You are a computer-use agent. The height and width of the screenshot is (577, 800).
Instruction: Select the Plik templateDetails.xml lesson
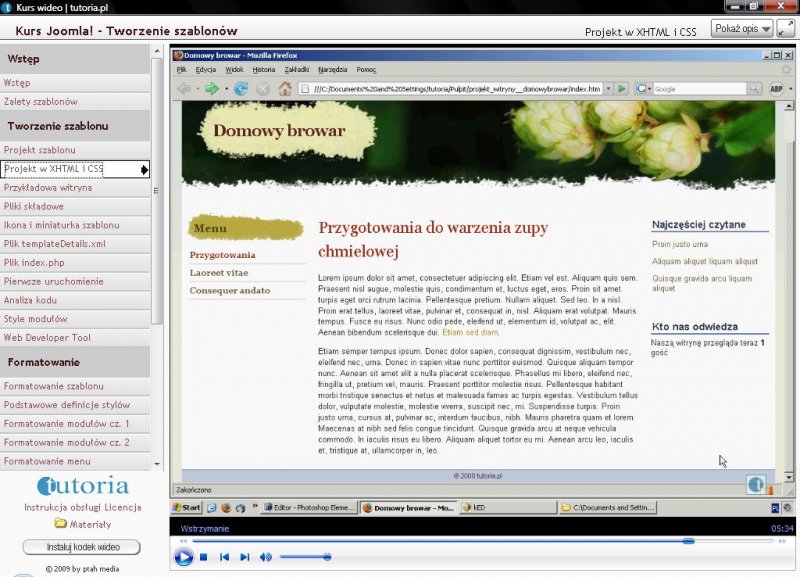coord(55,244)
